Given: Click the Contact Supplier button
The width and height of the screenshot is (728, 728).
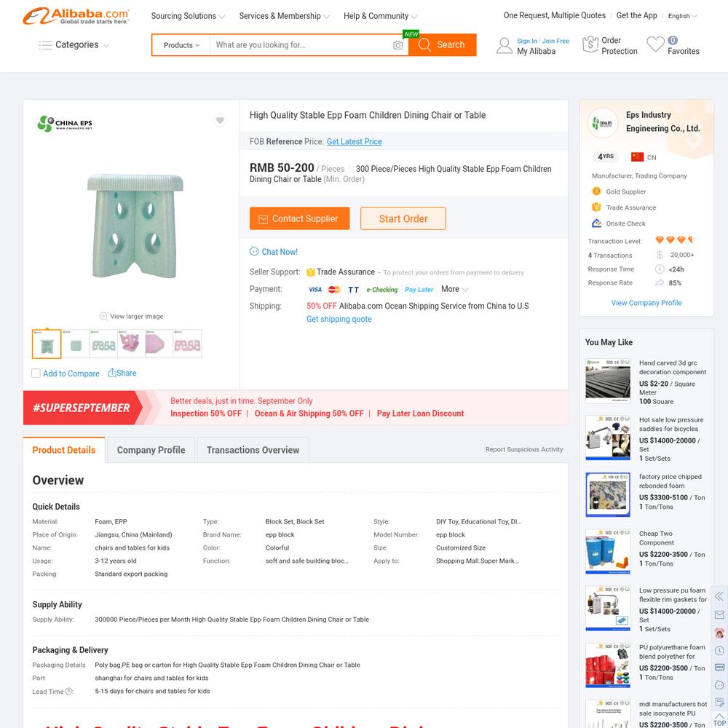Looking at the screenshot, I should (x=299, y=218).
